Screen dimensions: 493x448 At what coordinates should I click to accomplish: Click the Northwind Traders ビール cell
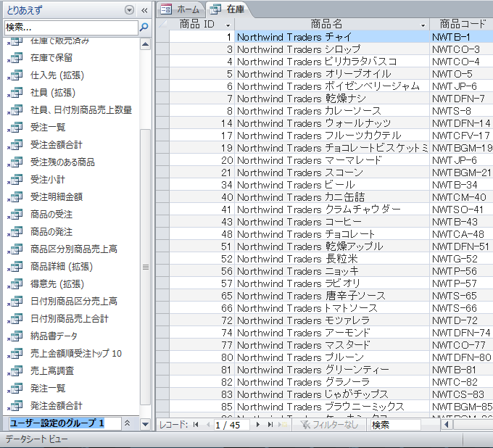(332, 185)
